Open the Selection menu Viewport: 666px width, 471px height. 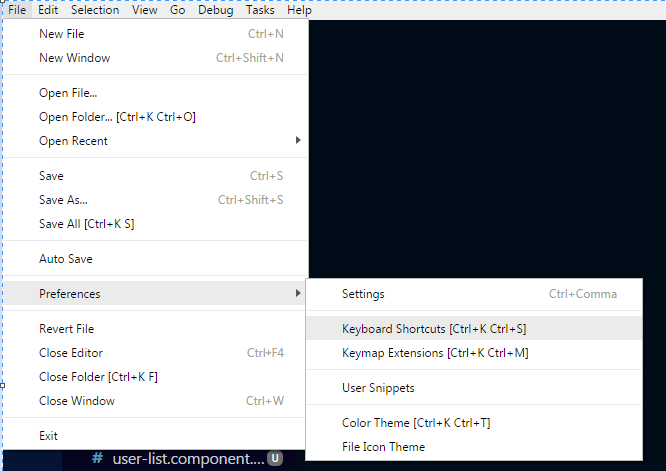coord(95,10)
